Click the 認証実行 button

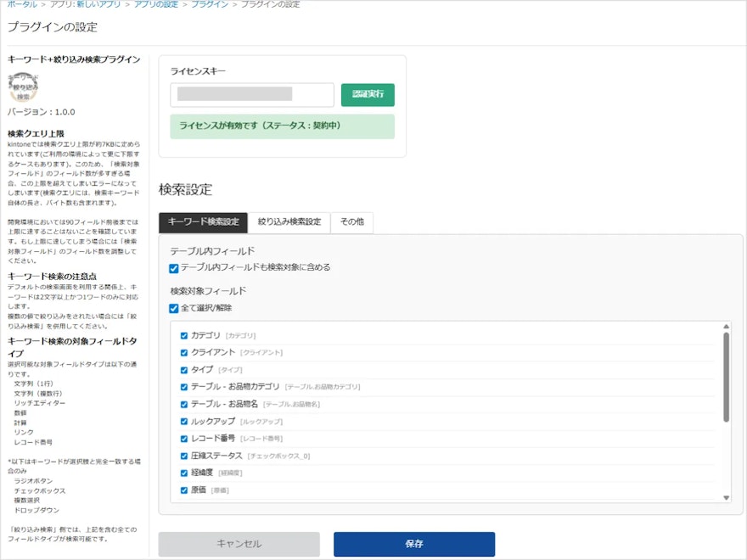(369, 93)
